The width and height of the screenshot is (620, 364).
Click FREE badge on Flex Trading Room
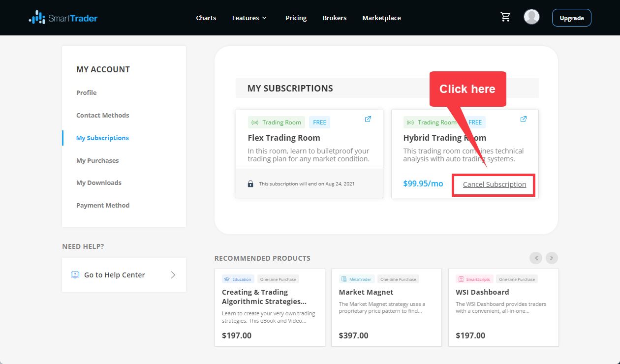point(320,122)
